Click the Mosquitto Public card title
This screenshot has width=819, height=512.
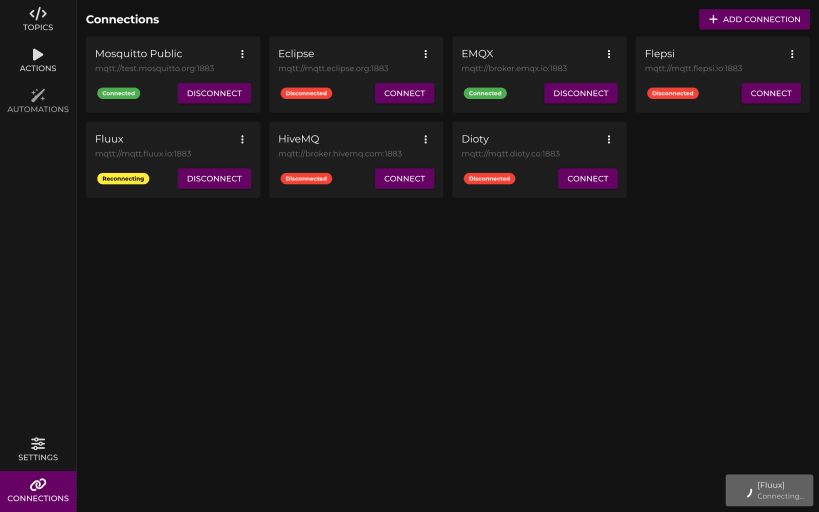tap(138, 54)
